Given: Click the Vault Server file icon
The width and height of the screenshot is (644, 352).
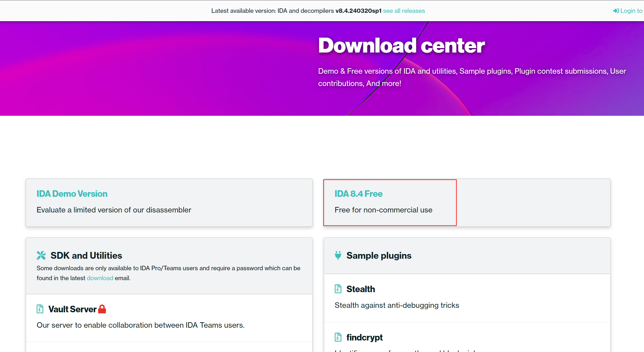Looking at the screenshot, I should click(40, 309).
